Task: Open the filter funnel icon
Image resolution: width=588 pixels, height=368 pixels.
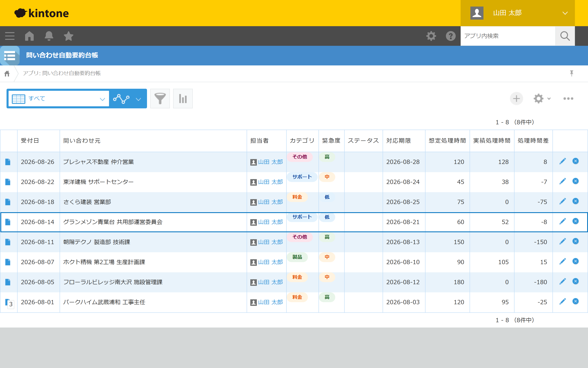Action: click(x=160, y=99)
